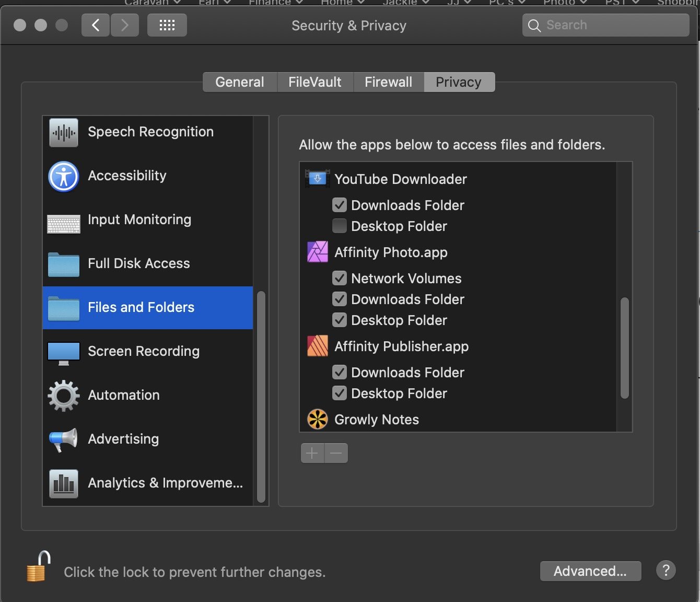
Task: Toggle Affinity Photo Network Volumes checkbox
Action: pos(340,278)
